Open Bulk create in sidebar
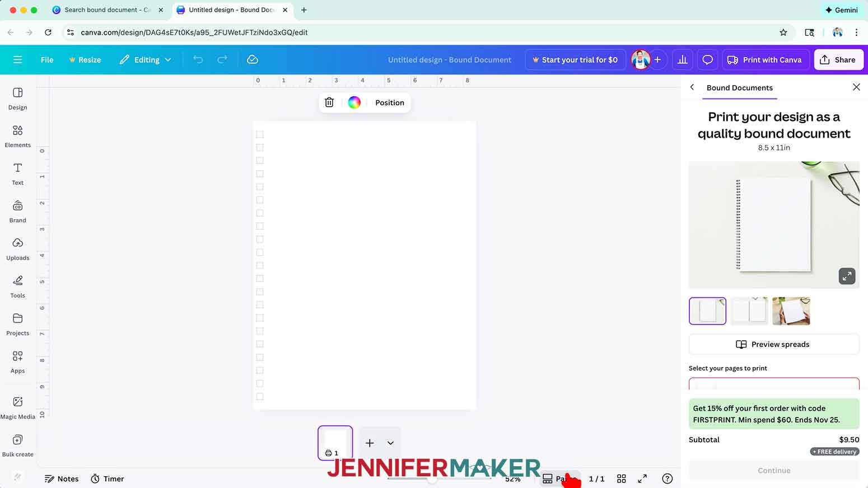 [17, 445]
